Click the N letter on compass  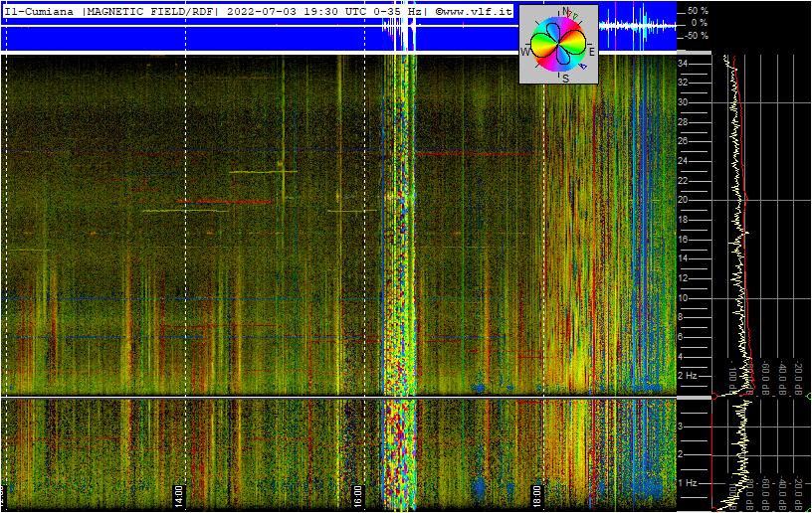pos(565,11)
